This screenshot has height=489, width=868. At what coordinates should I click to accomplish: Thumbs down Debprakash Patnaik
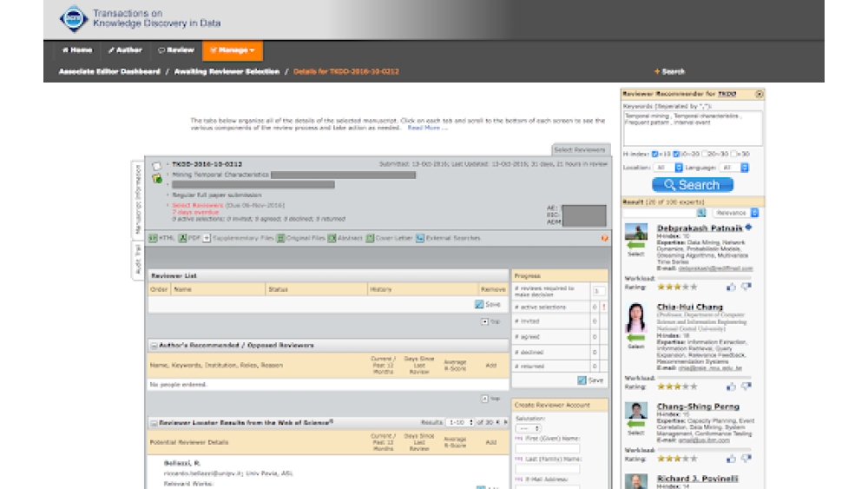coord(746,287)
